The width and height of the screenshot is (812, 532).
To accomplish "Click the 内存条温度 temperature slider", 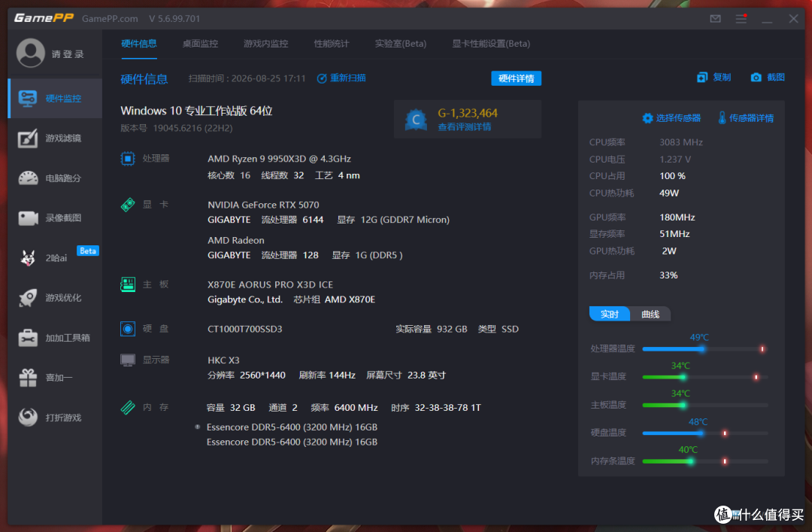I will tap(704, 461).
